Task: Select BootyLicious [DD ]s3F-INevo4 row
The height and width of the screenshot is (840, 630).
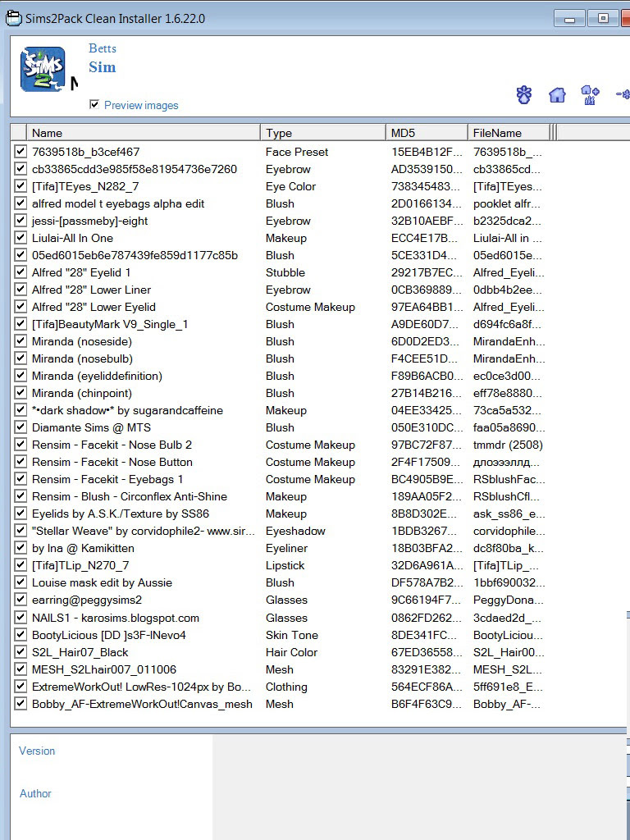Action: (281, 635)
